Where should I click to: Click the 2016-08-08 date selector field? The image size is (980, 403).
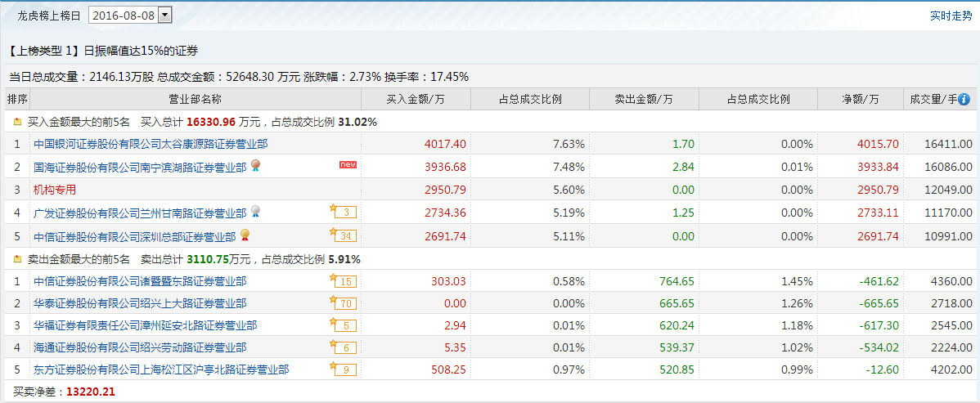point(130,15)
